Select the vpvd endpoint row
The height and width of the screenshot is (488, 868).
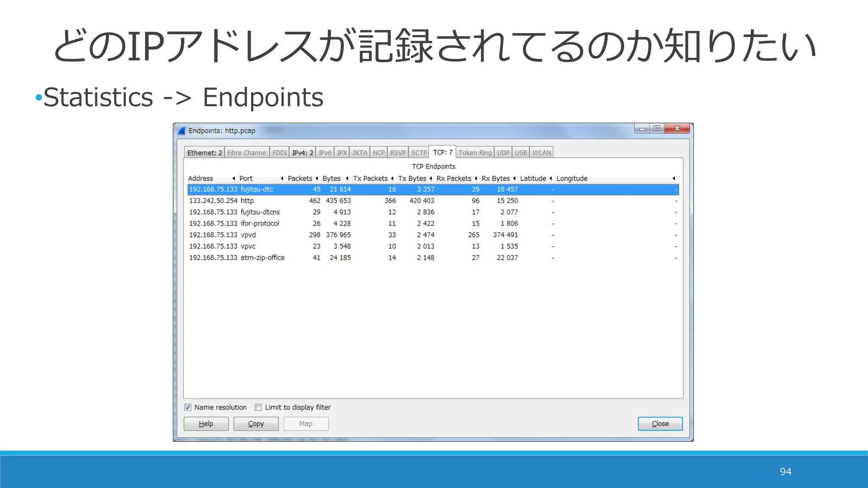point(433,235)
